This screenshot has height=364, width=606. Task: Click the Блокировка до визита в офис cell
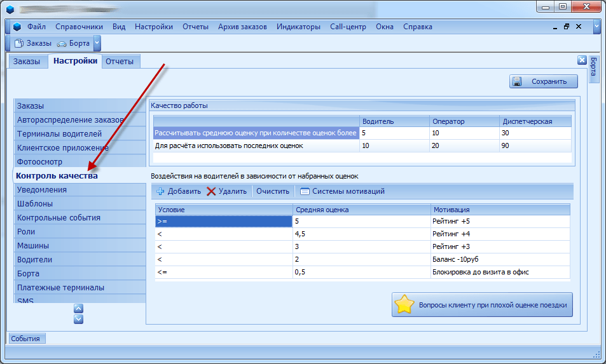point(500,272)
